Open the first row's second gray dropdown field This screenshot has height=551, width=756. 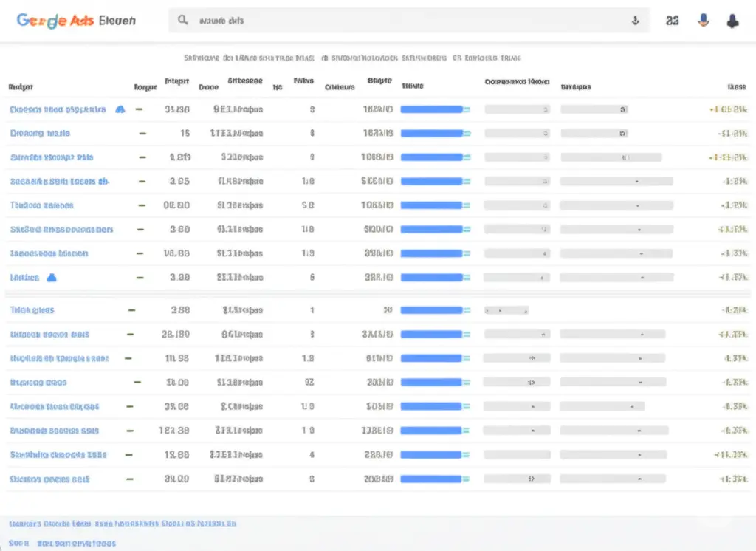[594, 109]
